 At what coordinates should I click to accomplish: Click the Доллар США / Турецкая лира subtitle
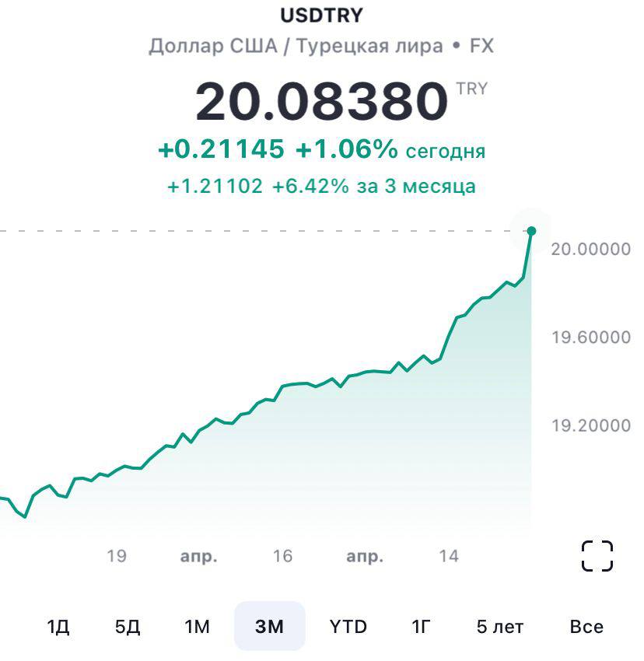[321, 46]
